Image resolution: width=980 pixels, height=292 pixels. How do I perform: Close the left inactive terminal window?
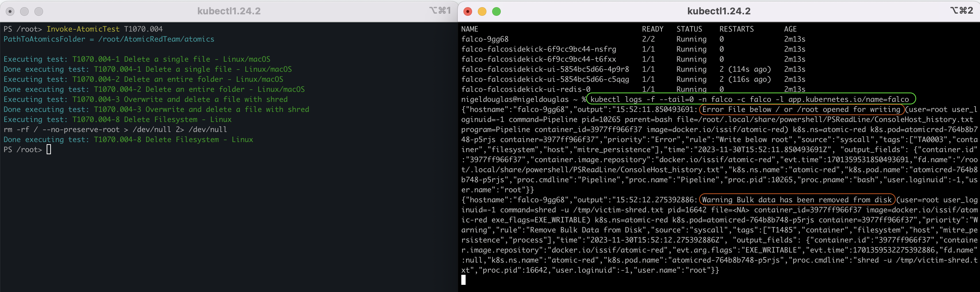(10, 11)
